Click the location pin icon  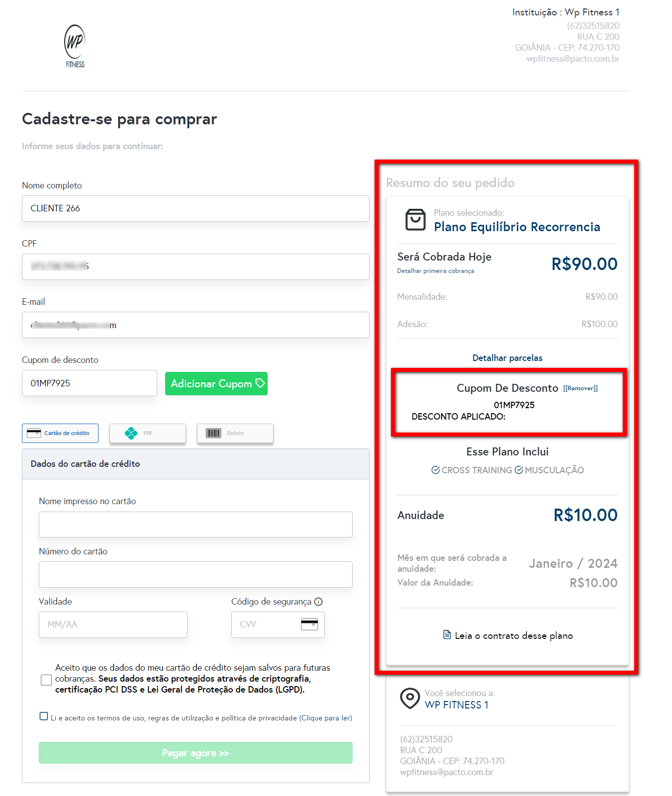[410, 698]
